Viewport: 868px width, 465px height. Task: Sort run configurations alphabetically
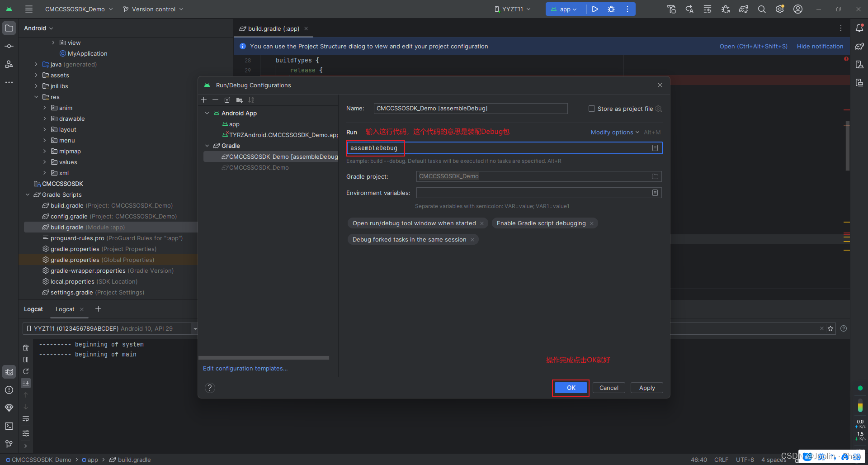coord(251,100)
